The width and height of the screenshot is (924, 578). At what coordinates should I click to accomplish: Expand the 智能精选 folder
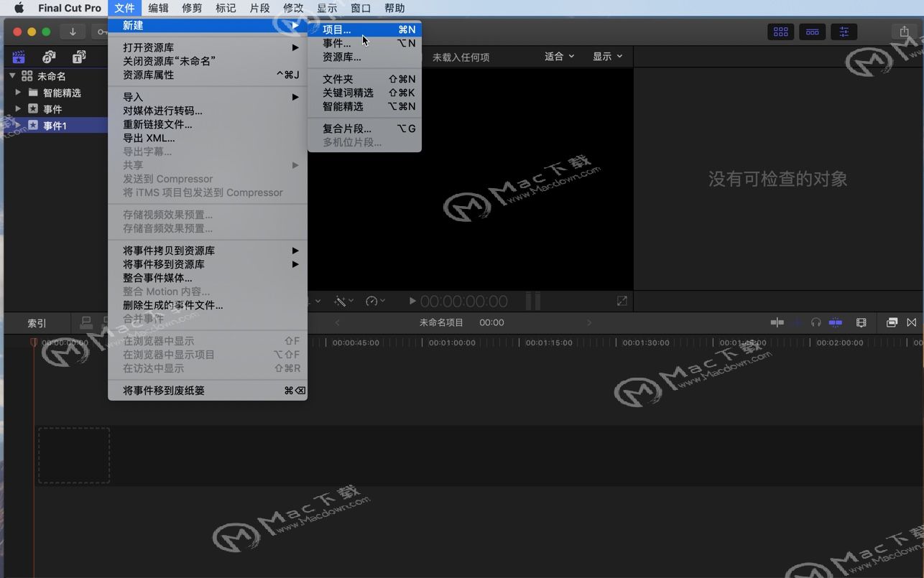[18, 93]
